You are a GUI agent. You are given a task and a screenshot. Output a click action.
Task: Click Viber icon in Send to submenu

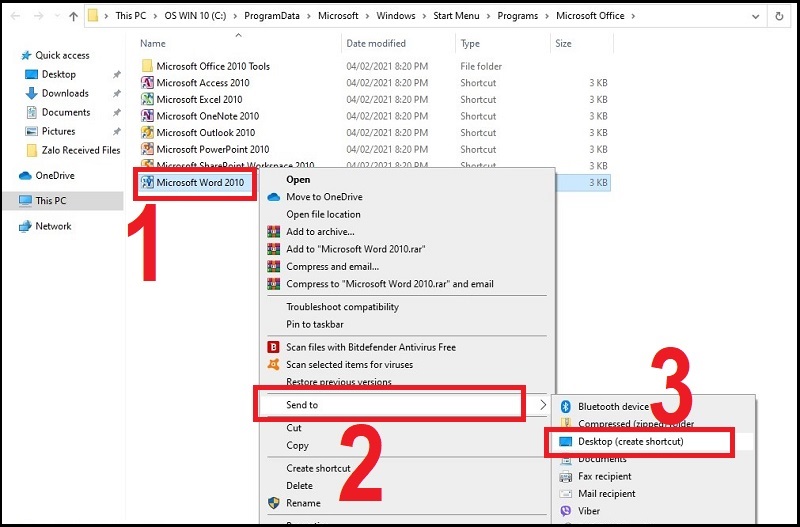coord(565,511)
